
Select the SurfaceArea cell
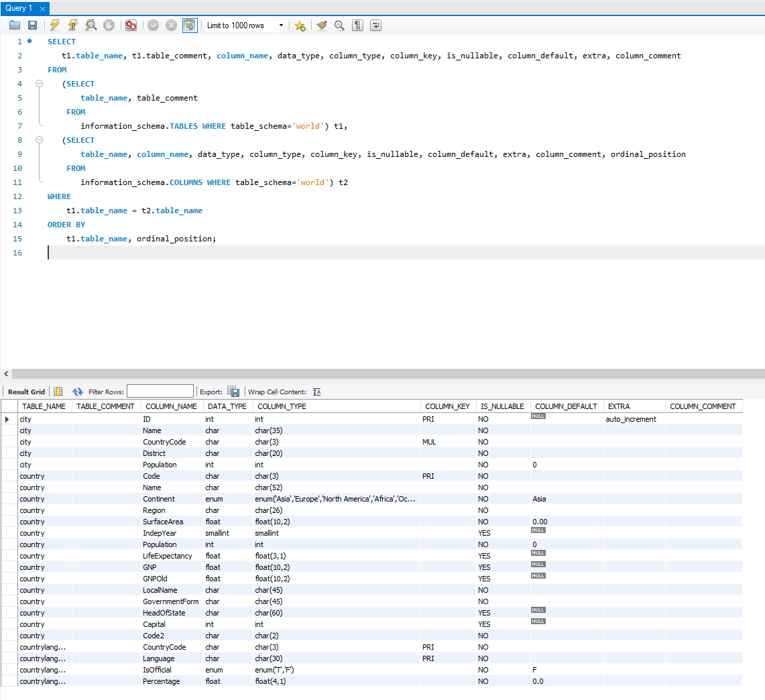pyautogui.click(x=172, y=522)
